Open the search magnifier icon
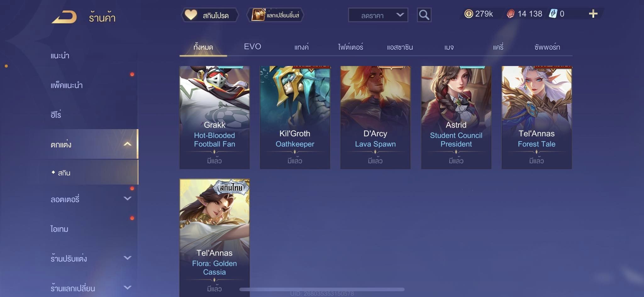This screenshot has width=644, height=297. (x=424, y=15)
